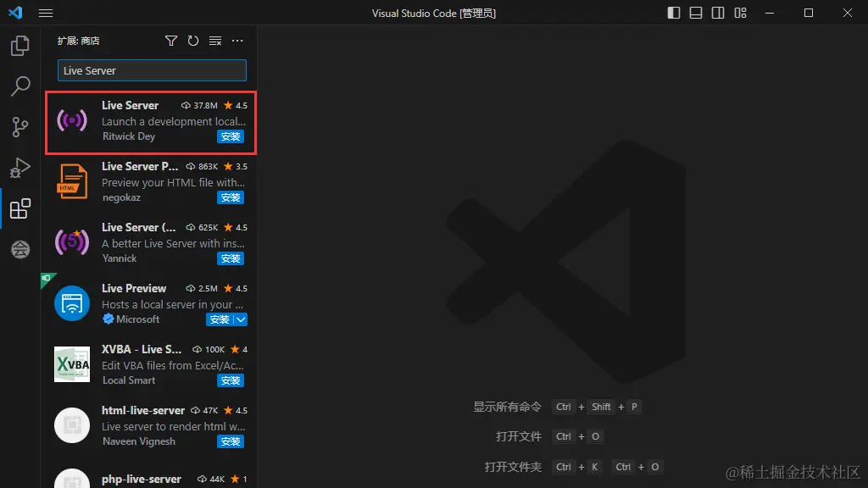The width and height of the screenshot is (868, 488).
Task: Click 'Launch a development local...' description
Action: click(174, 122)
